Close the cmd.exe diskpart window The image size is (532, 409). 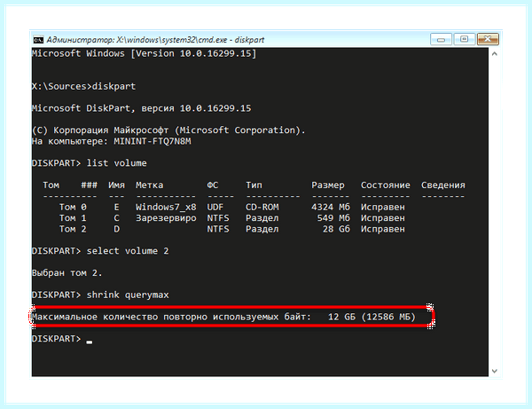488,39
